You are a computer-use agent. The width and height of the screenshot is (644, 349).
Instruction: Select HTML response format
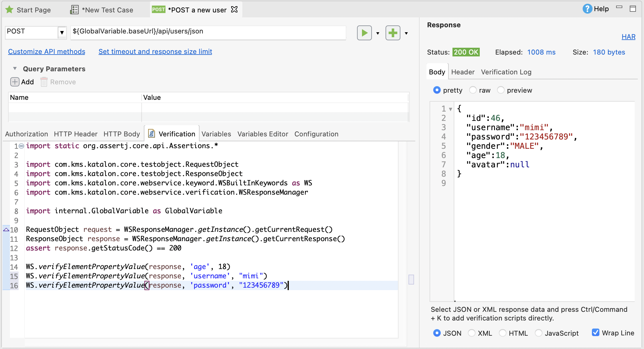click(x=503, y=333)
